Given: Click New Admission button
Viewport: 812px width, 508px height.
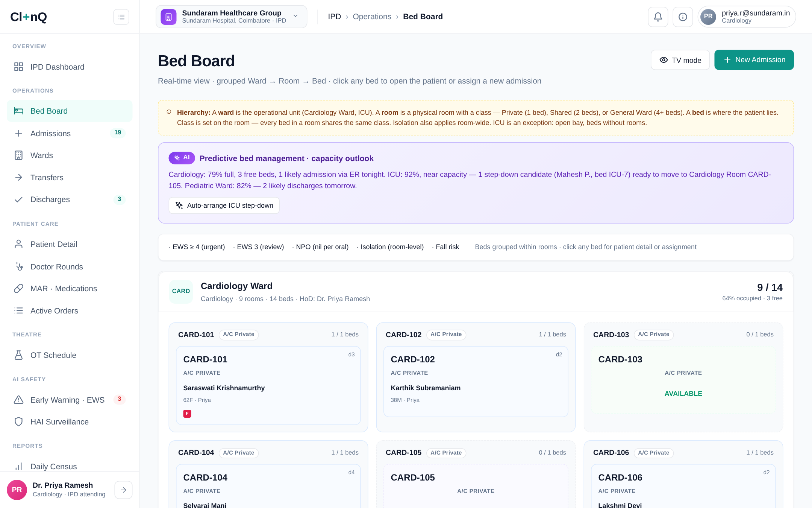Looking at the screenshot, I should pos(754,60).
